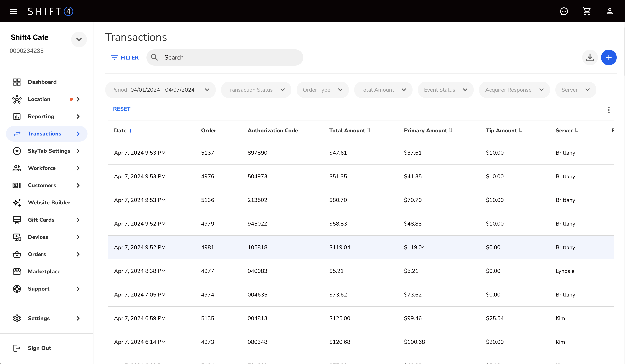Open the three-dot table options menu
This screenshot has height=364, width=625.
[609, 110]
